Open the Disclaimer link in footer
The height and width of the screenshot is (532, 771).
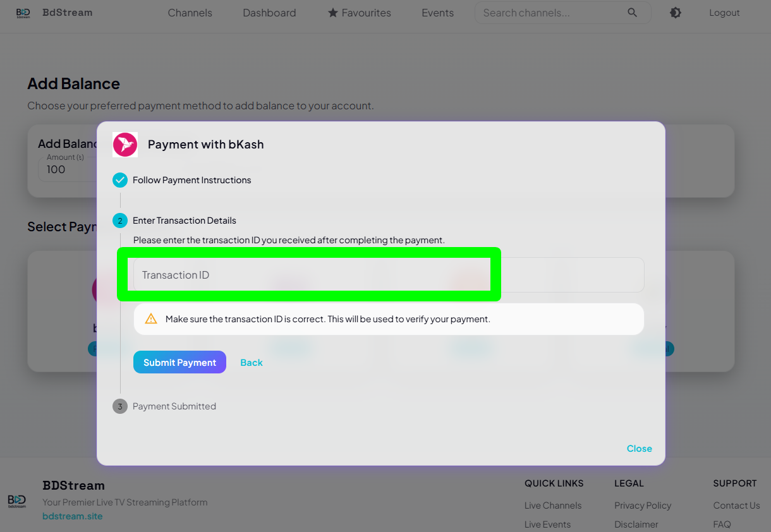(636, 524)
